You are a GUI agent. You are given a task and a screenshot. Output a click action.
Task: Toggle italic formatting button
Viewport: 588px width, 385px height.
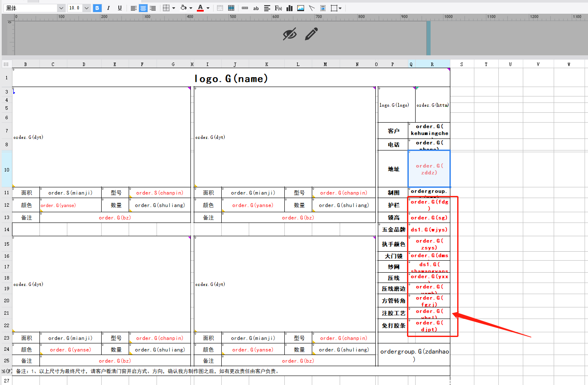coord(109,8)
